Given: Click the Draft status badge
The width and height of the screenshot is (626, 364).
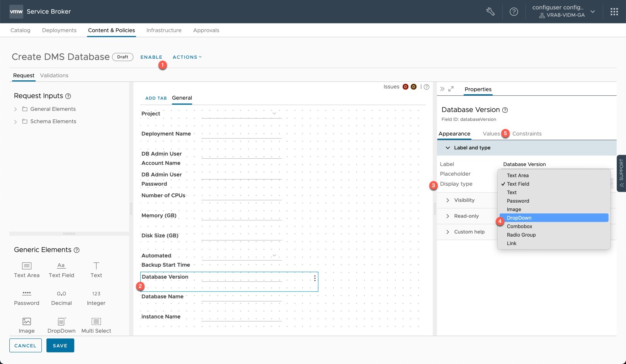Looking at the screenshot, I should coord(122,57).
